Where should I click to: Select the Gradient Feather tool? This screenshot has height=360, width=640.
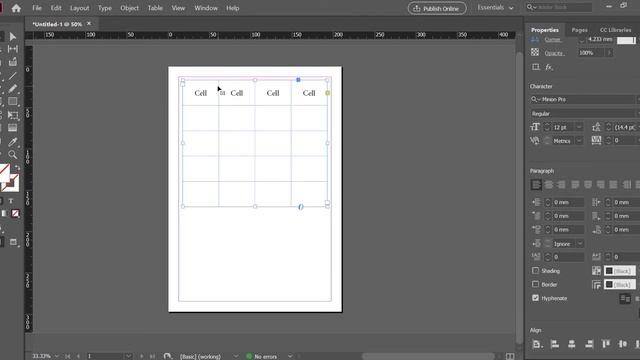(13, 128)
